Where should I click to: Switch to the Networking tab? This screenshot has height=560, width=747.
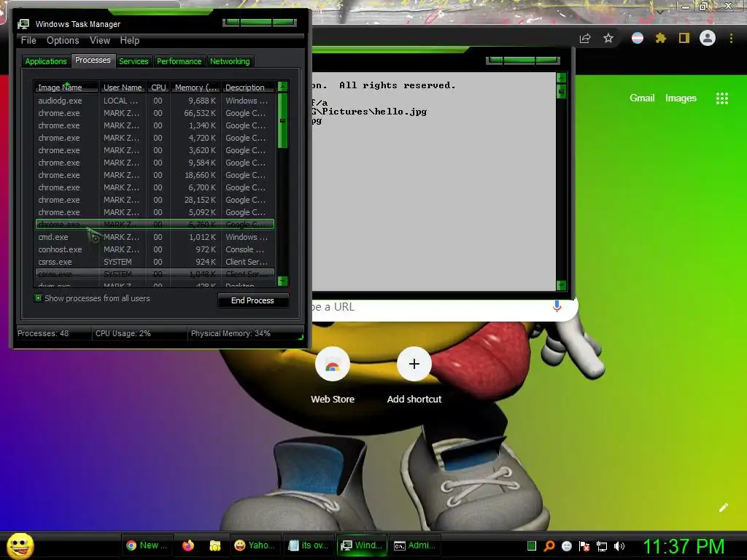230,61
